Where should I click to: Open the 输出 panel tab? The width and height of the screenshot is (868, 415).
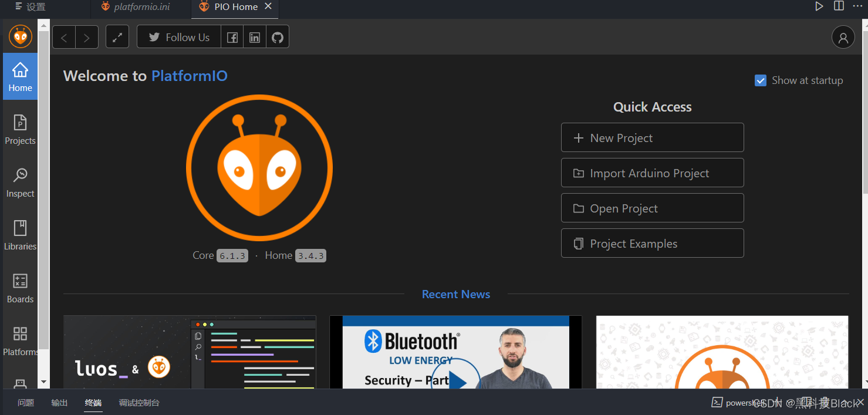coord(59,403)
